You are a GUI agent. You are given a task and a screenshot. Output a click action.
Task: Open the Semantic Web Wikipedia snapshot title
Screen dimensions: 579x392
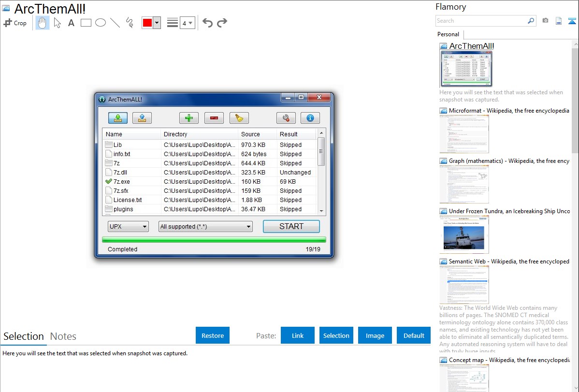509,261
